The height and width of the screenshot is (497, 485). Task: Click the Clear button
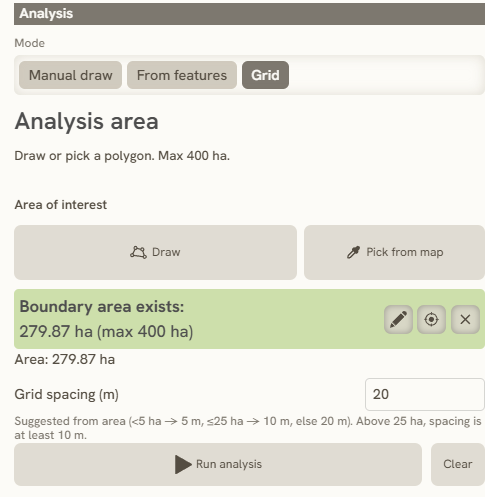[x=458, y=464]
